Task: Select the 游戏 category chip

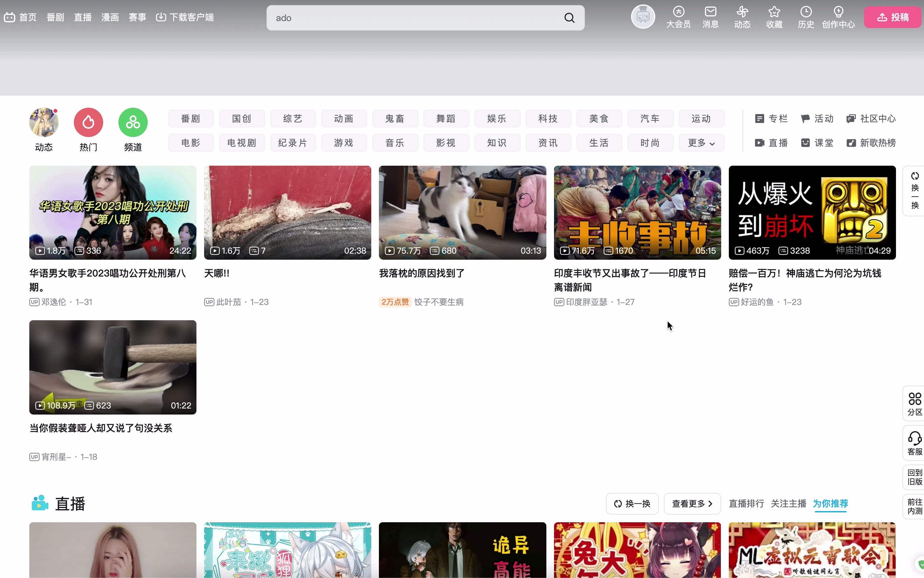Action: (x=344, y=143)
